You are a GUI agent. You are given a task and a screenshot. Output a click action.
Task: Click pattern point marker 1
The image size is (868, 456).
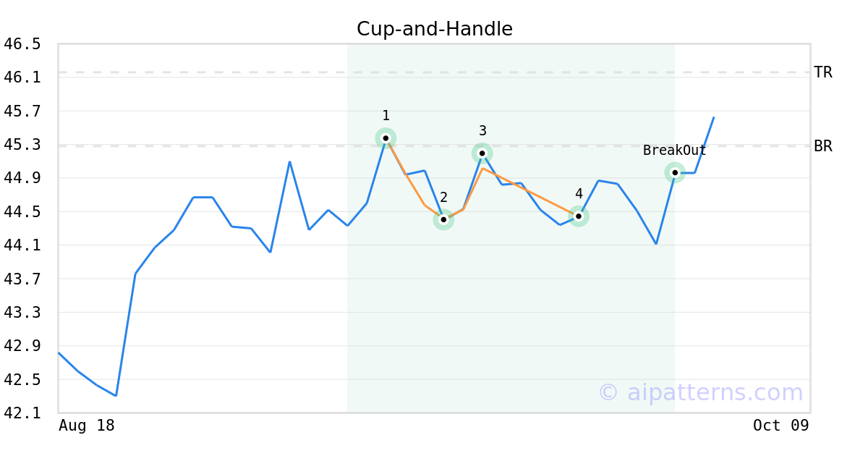click(386, 138)
